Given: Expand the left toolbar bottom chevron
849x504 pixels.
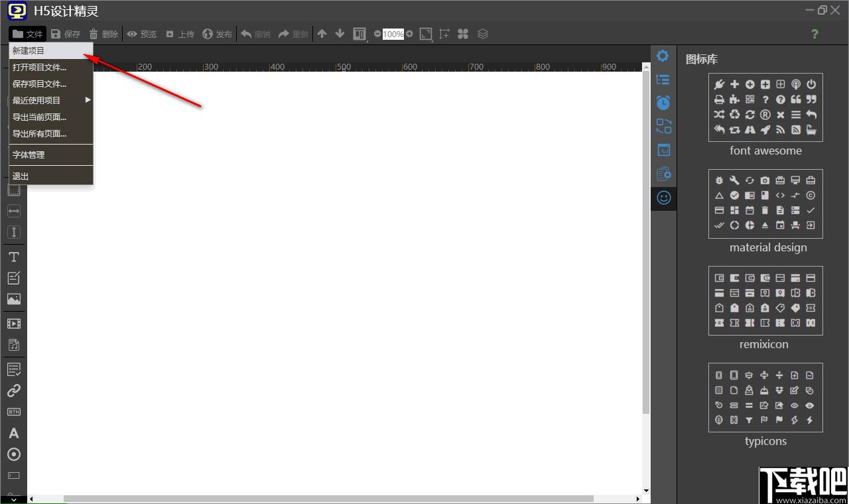Looking at the screenshot, I should (x=13, y=499).
